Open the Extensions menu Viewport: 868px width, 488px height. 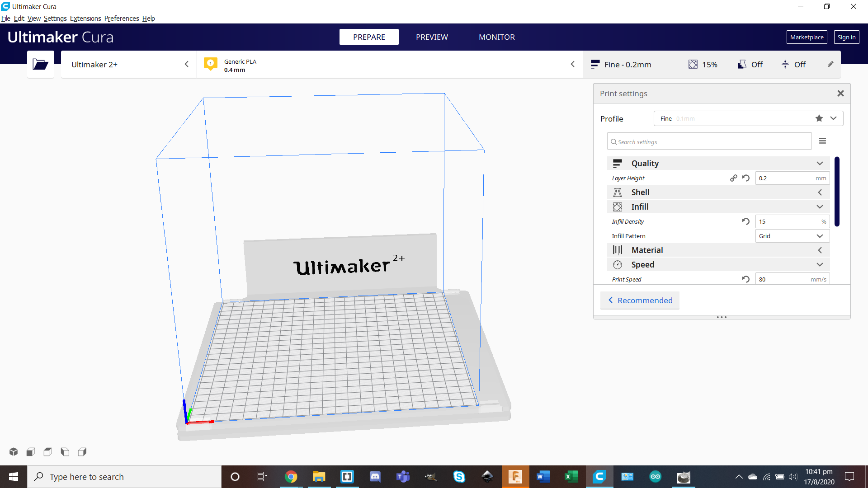85,19
